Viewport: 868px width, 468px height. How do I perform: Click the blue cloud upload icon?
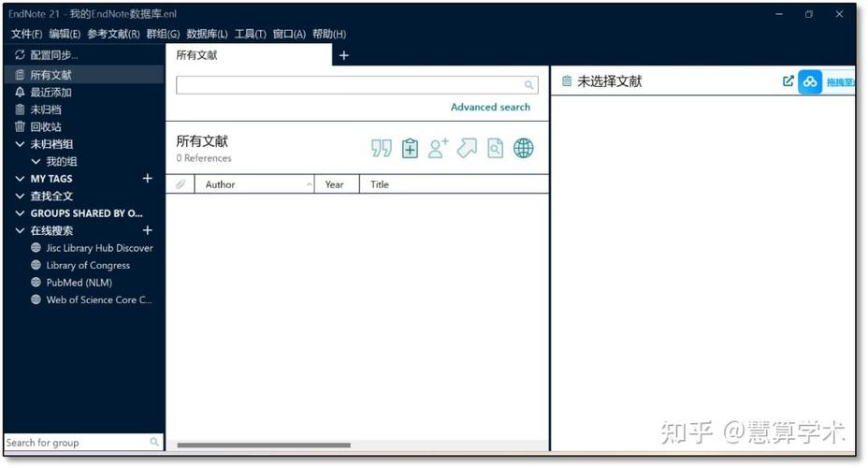[x=810, y=82]
